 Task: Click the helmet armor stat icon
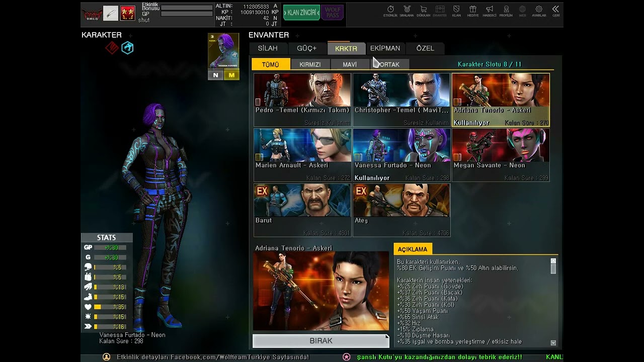pos(88,267)
